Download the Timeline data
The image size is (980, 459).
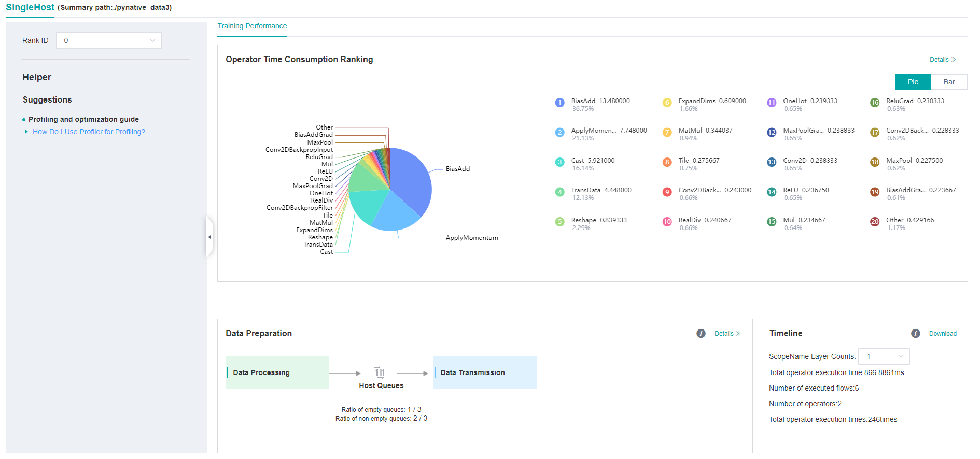pos(942,334)
